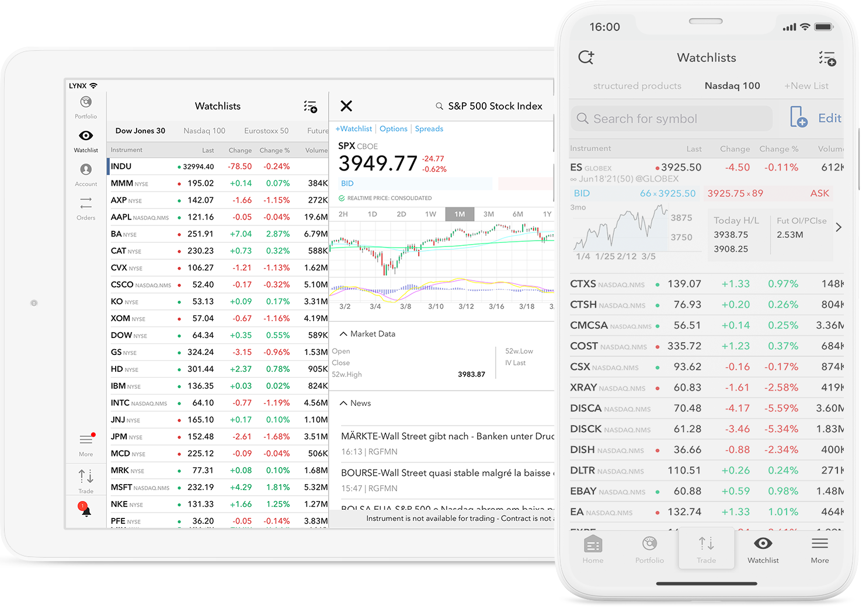
Task: Tap +New List on phone
Action: 806,86
